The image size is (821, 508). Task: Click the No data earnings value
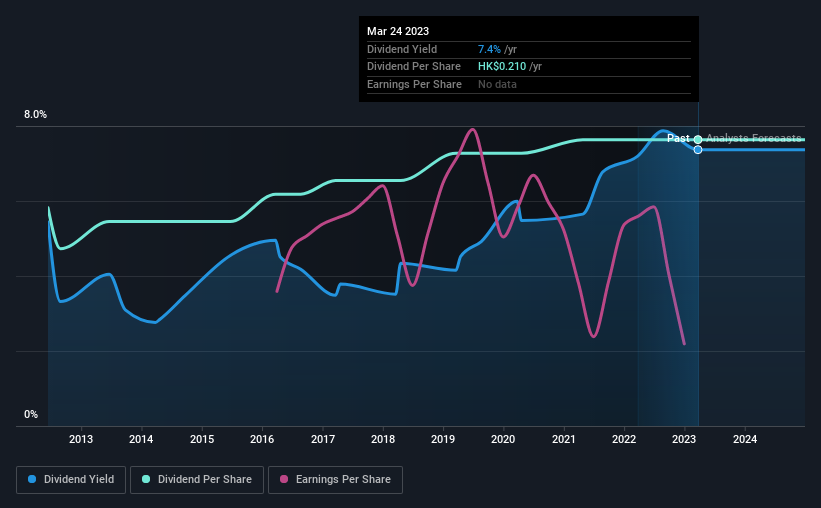pyautogui.click(x=497, y=84)
